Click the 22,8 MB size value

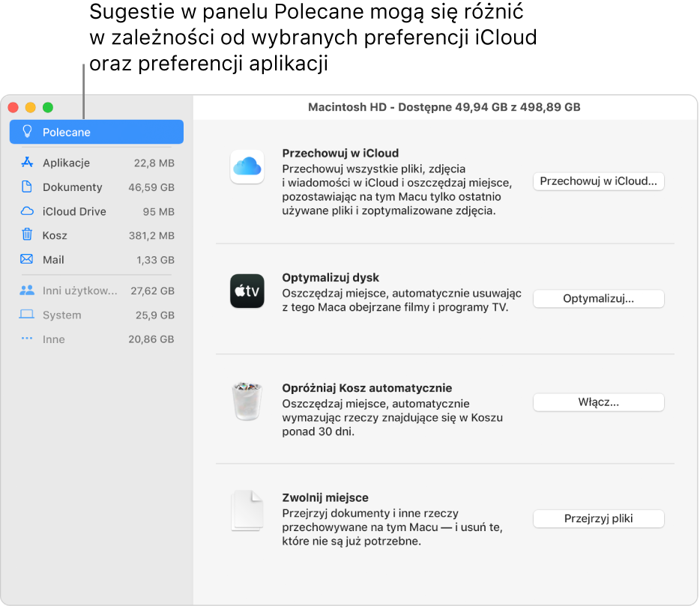[154, 163]
